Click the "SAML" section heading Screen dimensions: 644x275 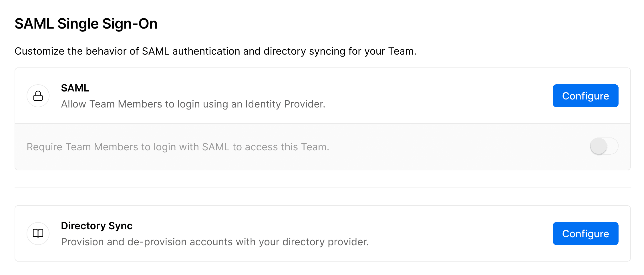75,88
